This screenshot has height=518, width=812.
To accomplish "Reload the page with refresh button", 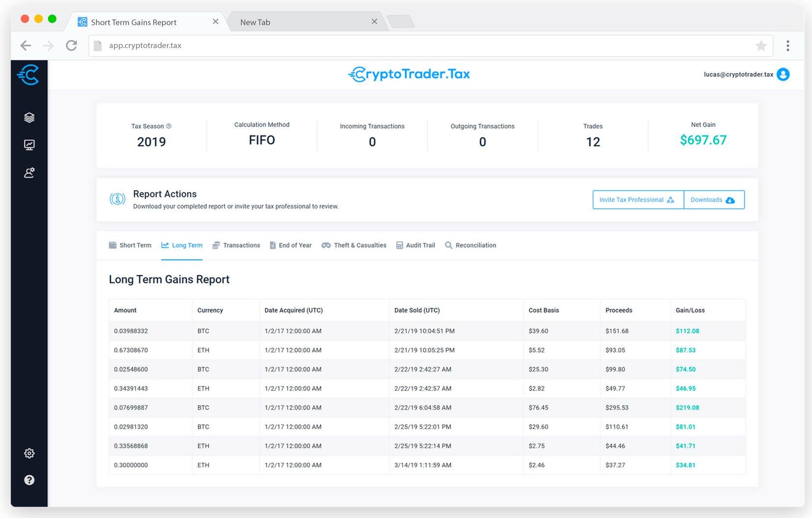I will pyautogui.click(x=72, y=46).
